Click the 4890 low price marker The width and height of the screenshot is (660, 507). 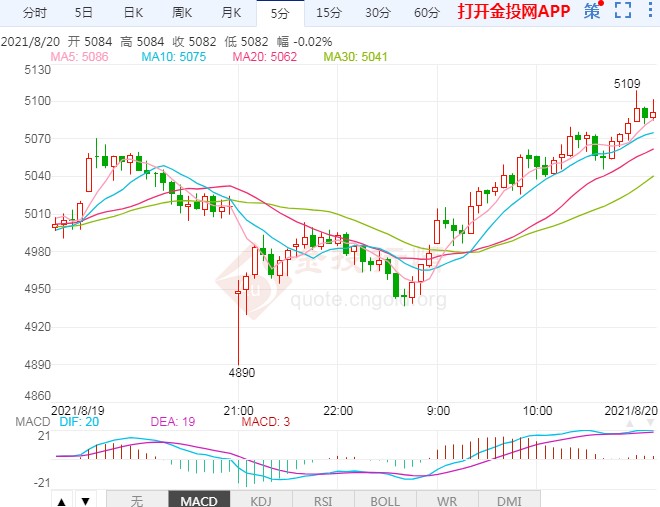[242, 372]
